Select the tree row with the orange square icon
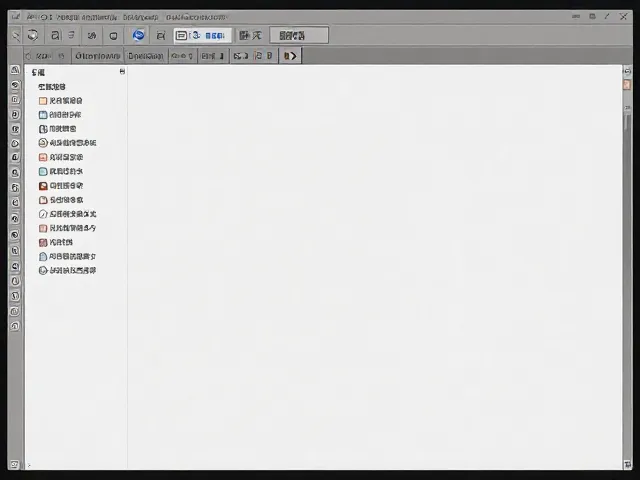This screenshot has height=480, width=640. pyautogui.click(x=60, y=101)
